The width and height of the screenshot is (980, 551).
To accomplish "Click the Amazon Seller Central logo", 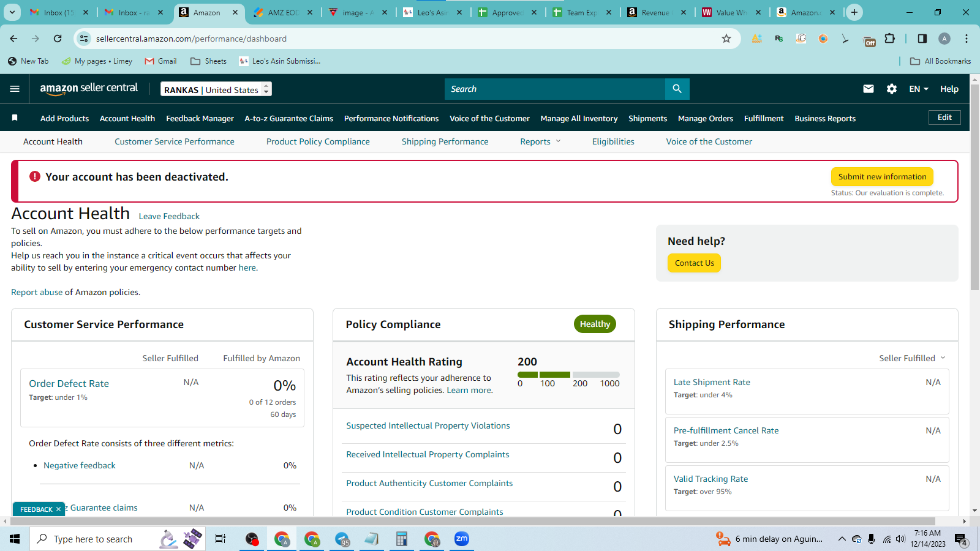I will point(89,88).
